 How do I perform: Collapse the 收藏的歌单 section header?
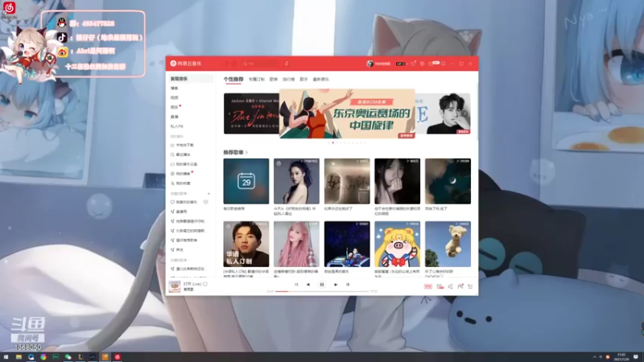click(x=180, y=260)
